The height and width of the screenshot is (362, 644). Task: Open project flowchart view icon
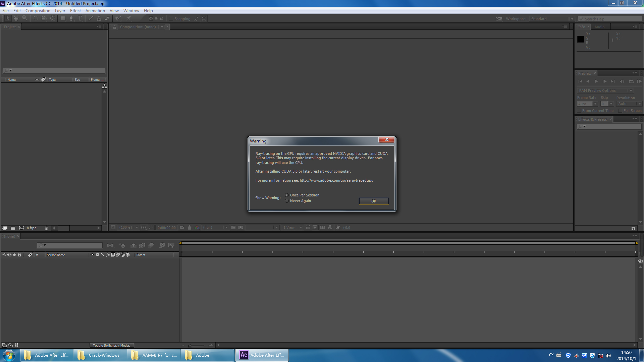(104, 86)
